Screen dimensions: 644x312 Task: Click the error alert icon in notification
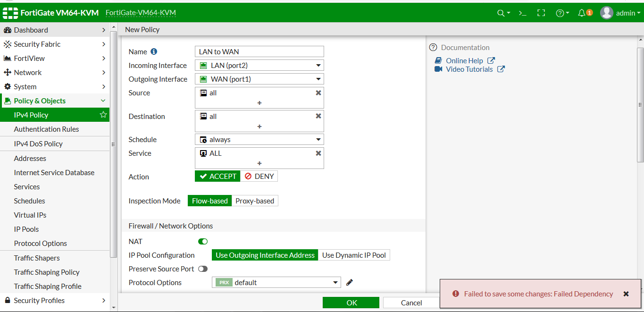pos(456,294)
